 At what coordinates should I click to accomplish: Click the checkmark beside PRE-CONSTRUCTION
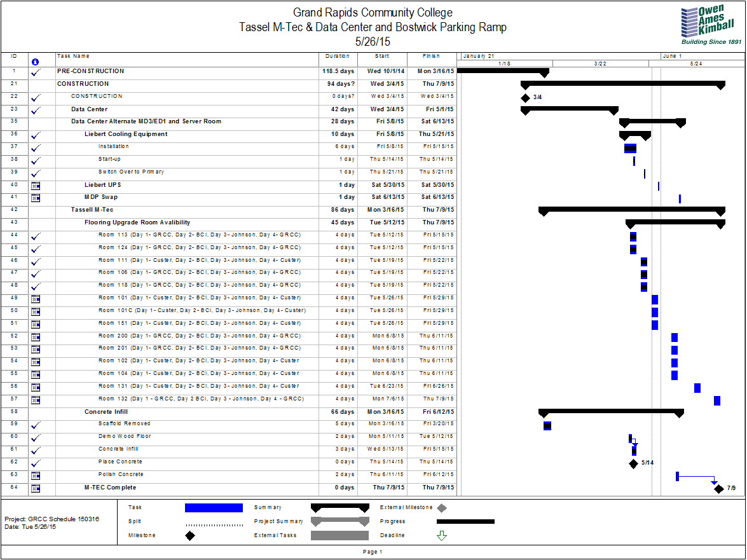click(36, 71)
